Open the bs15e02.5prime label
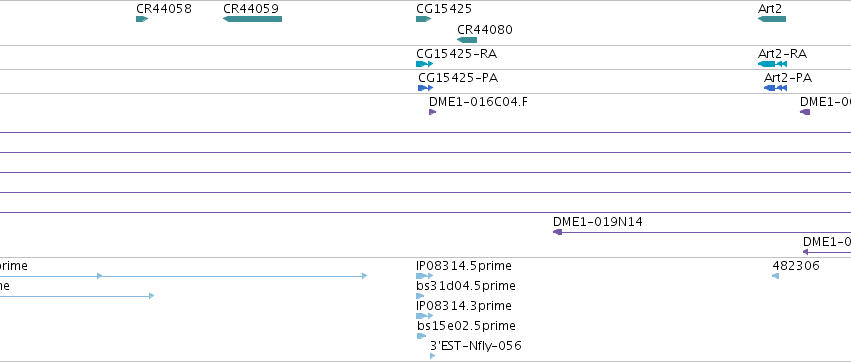The image size is (851, 362). click(x=466, y=326)
